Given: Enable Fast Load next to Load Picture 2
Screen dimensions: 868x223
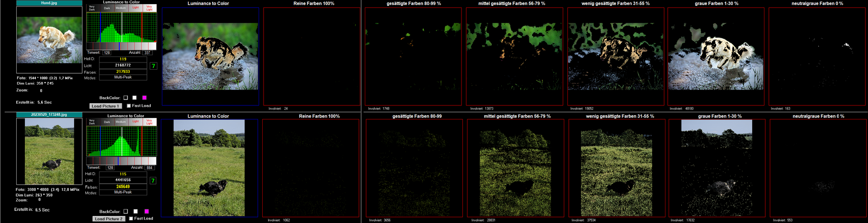Looking at the screenshot, I should (x=131, y=218).
